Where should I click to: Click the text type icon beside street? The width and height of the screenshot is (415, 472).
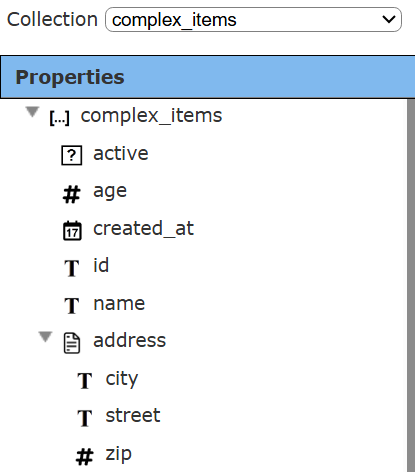(x=85, y=418)
